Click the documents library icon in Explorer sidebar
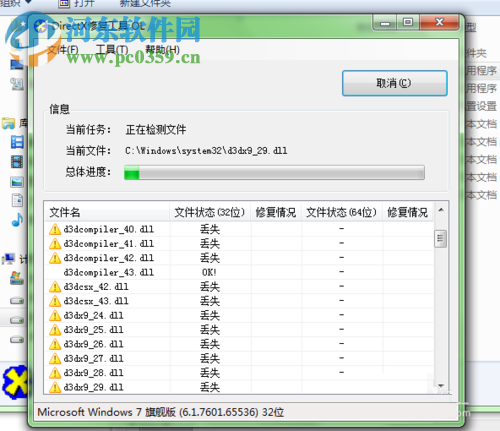This screenshot has height=431, width=500. coord(17,200)
